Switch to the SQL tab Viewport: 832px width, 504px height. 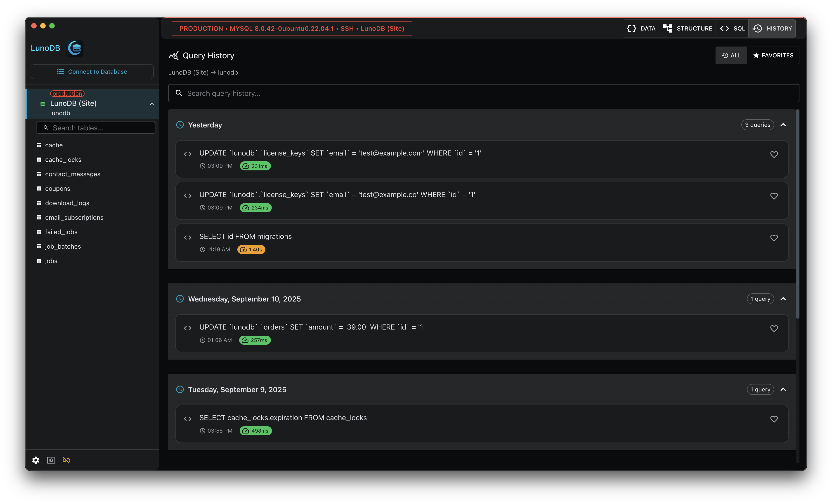[x=732, y=28]
